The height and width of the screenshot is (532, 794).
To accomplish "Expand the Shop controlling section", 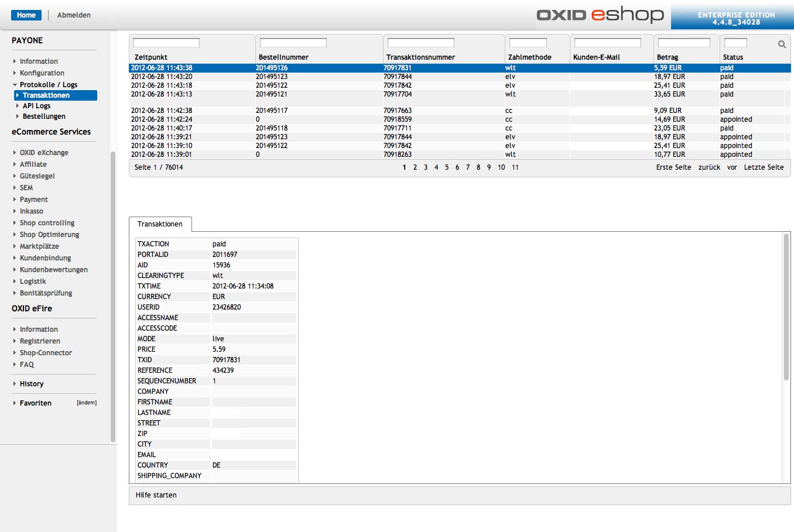I will tap(15, 223).
